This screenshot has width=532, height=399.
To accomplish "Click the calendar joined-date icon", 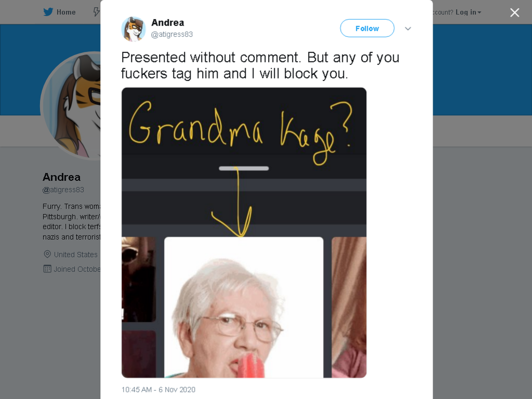I will point(47,269).
